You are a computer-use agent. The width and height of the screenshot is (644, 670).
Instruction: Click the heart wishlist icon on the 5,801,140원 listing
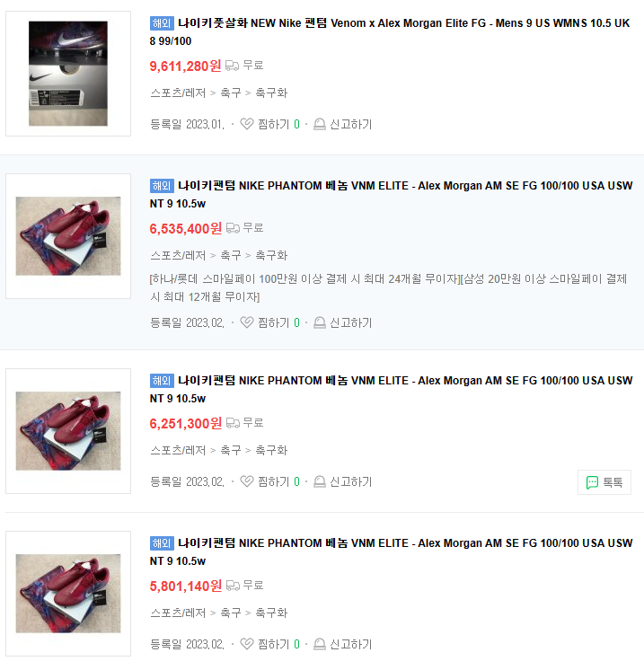point(247,644)
